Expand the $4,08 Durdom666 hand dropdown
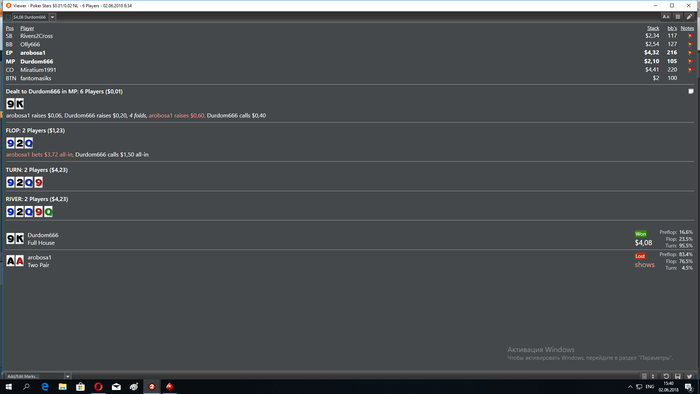700x394 pixels. [52, 17]
